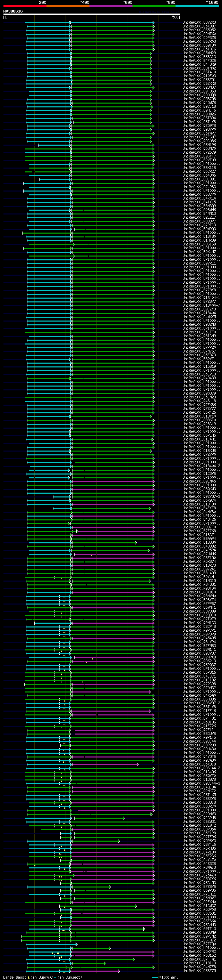Select label UniRef100_B9EN45
The width and height of the screenshot is (222, 980).
[x=199, y=481]
